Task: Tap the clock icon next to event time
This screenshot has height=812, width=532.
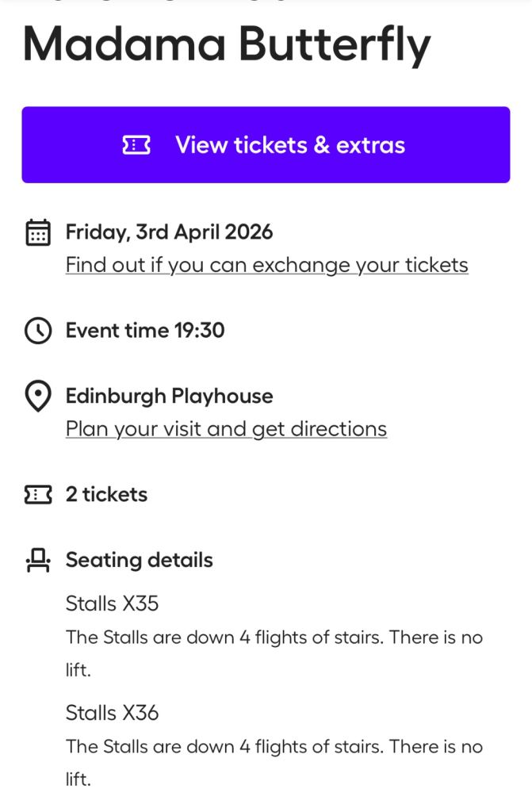Action: (38, 331)
